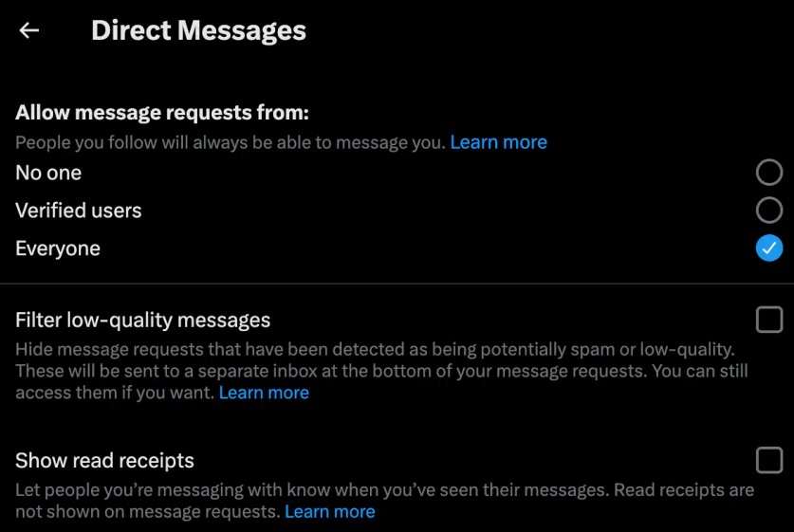This screenshot has width=794, height=532.
Task: Click the checked 'Everyone' radio button
Action: pos(768,248)
